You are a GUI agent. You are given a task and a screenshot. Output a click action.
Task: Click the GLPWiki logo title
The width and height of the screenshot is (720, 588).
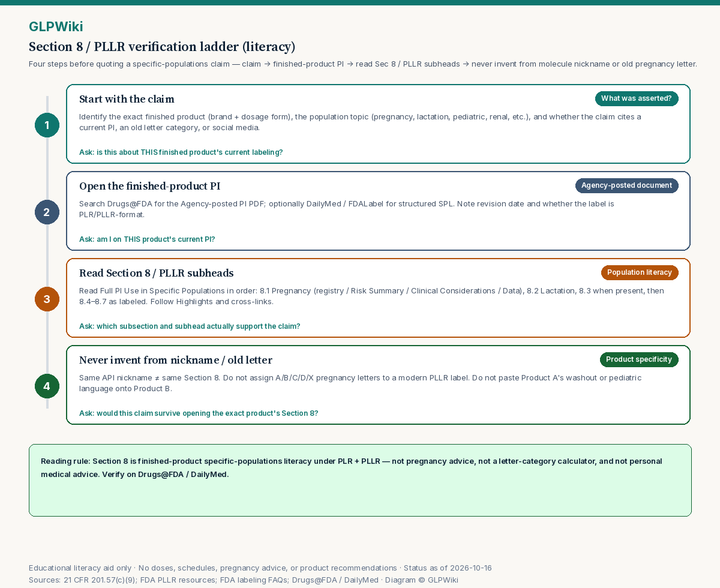[56, 26]
